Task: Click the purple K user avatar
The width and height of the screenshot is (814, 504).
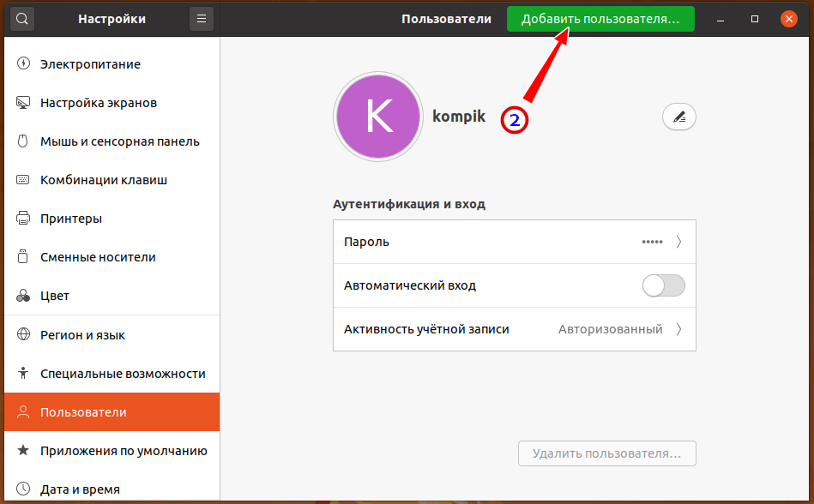Action: (x=378, y=117)
